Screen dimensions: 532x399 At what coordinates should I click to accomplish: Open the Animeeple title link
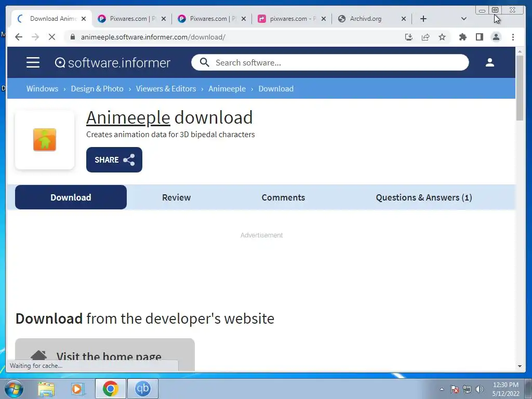point(128,118)
